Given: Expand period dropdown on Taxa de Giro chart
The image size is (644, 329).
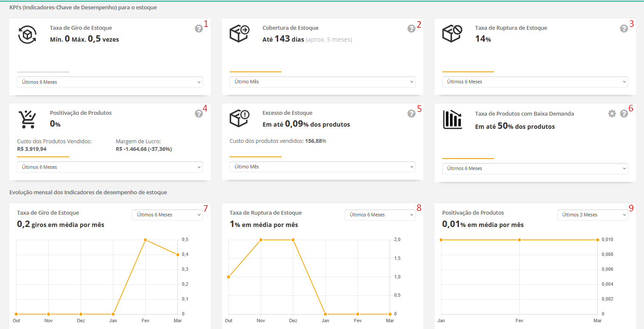Looking at the screenshot, I should tap(167, 215).
